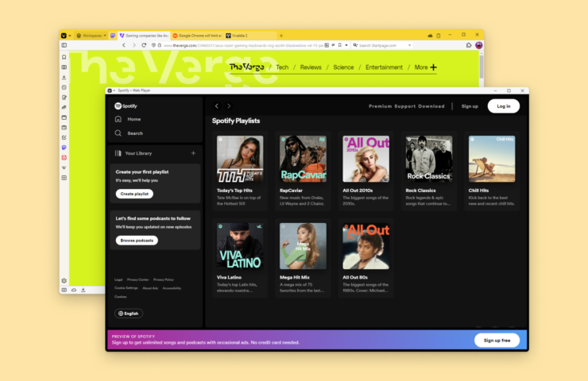Viewport: 588px width, 381px height.
Task: Open the Bookmarks panel in Vivaldi sidebar
Action: pos(64,57)
